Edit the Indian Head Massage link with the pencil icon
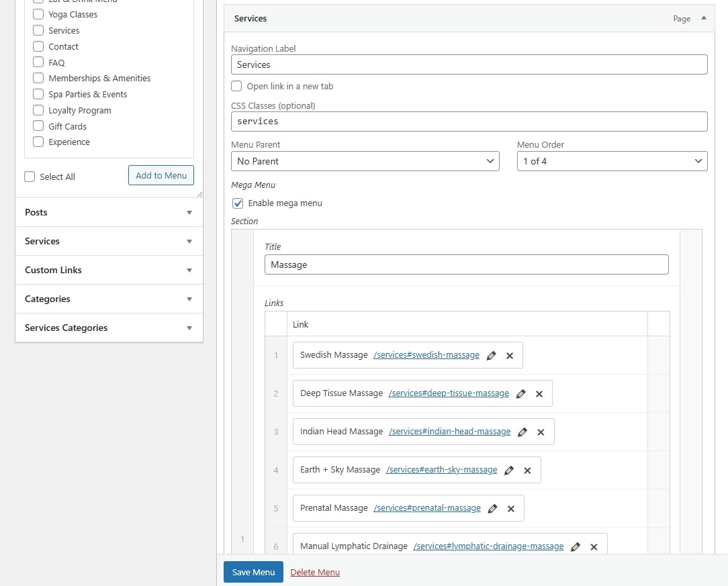This screenshot has width=728, height=586. point(522,432)
